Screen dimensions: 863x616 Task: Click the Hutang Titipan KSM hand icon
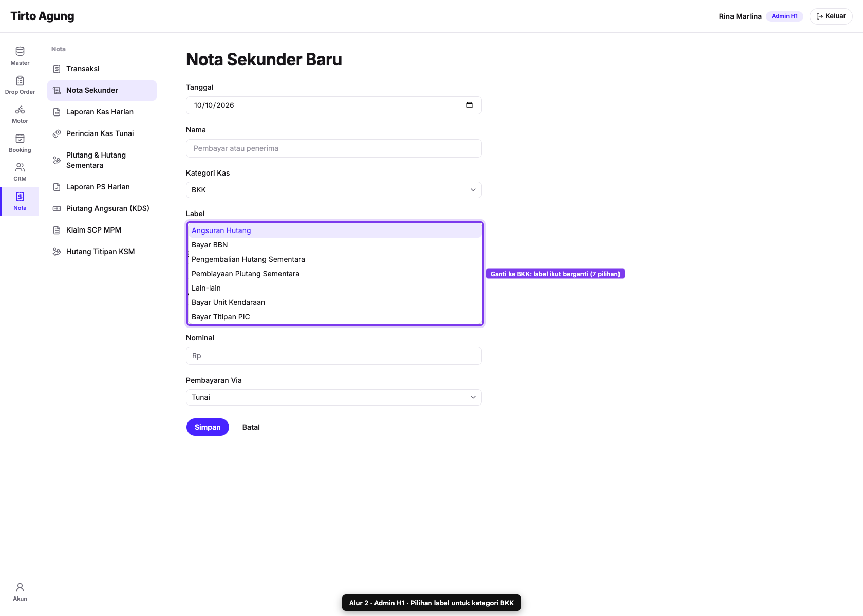pyautogui.click(x=57, y=252)
